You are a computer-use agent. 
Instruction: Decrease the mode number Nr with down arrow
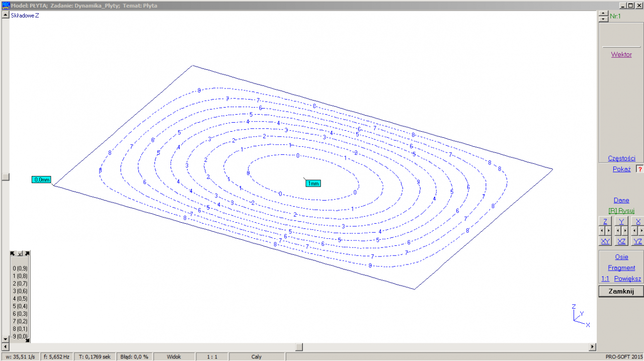point(604,19)
